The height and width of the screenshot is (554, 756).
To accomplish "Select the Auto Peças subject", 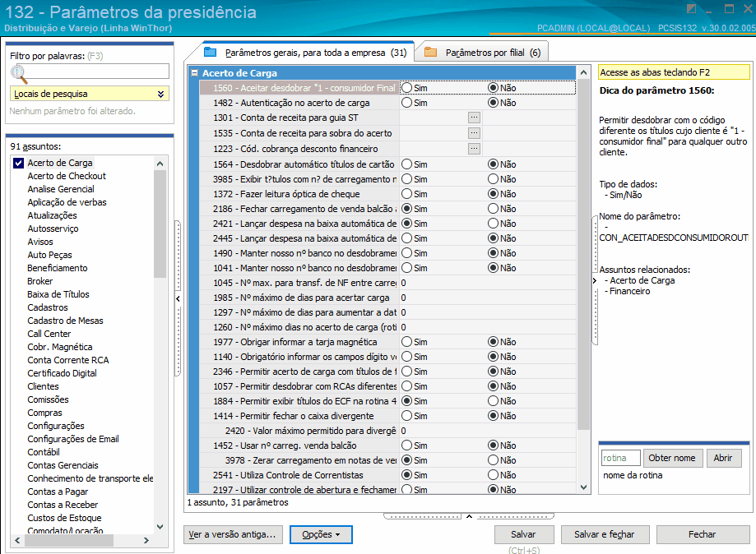I will click(x=49, y=255).
